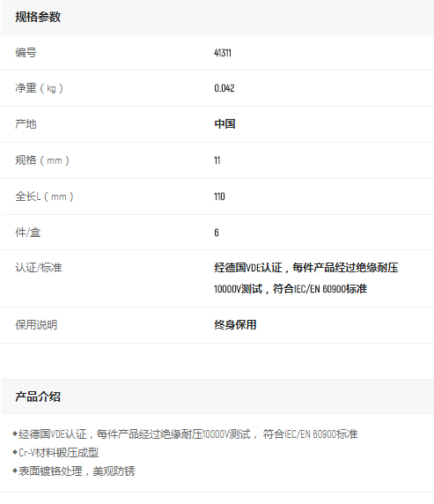Select the 保用说明 row label

tap(36, 325)
